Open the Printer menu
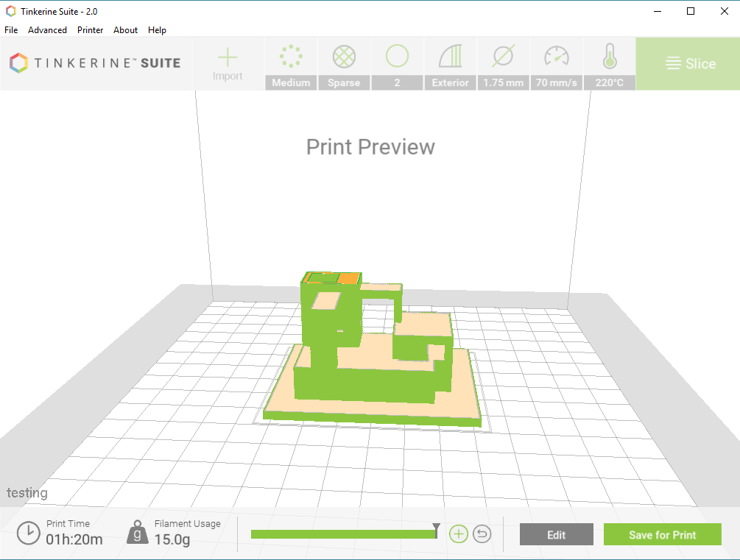Screen dimensions: 740x560 90,29
